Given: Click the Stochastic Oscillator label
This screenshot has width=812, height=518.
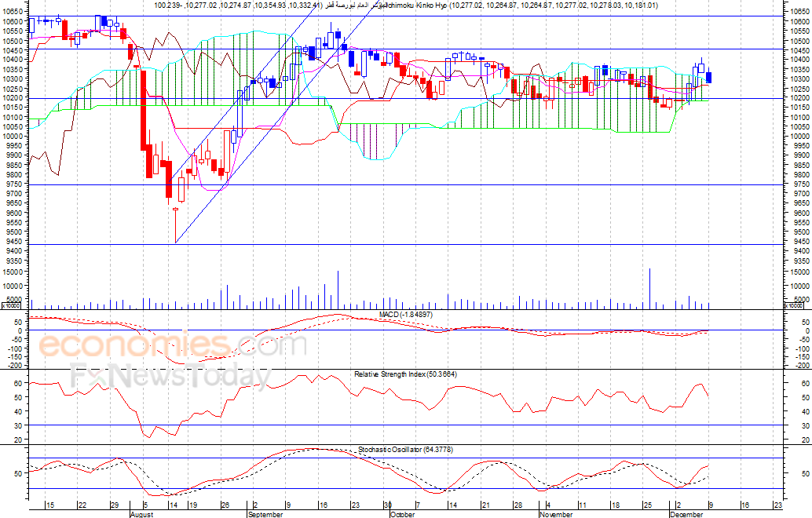Looking at the screenshot, I should point(405,450).
